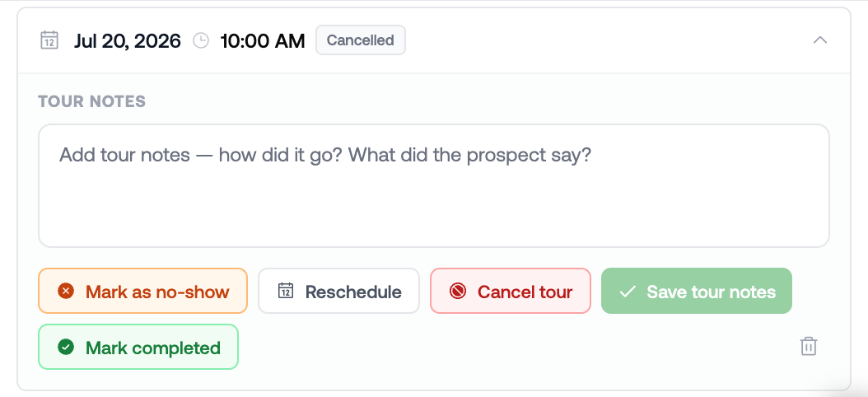Choose the Cancel tour button label
Viewport: 868px width, 397px height.
click(x=525, y=292)
